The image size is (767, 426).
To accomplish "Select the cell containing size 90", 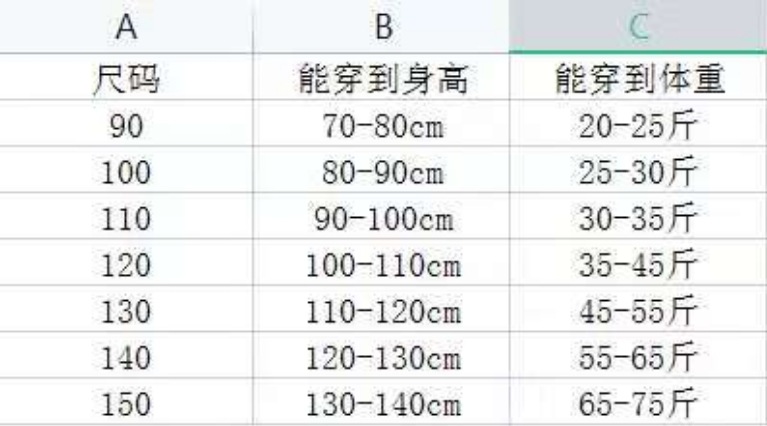I will tap(127, 129).
